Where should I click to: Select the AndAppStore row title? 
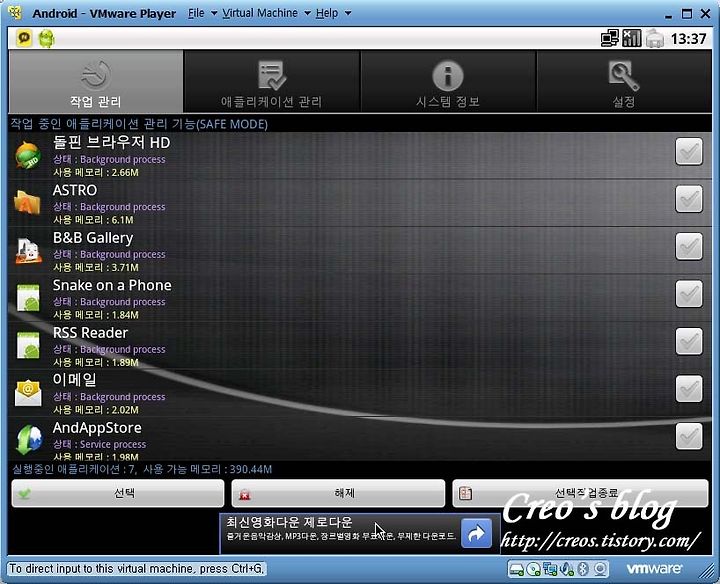tap(97, 428)
